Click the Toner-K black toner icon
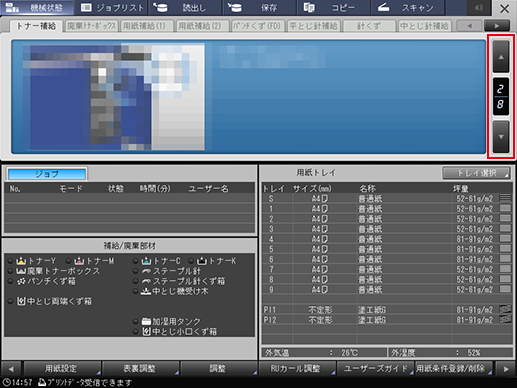517x388 pixels. pyautogui.click(x=201, y=261)
